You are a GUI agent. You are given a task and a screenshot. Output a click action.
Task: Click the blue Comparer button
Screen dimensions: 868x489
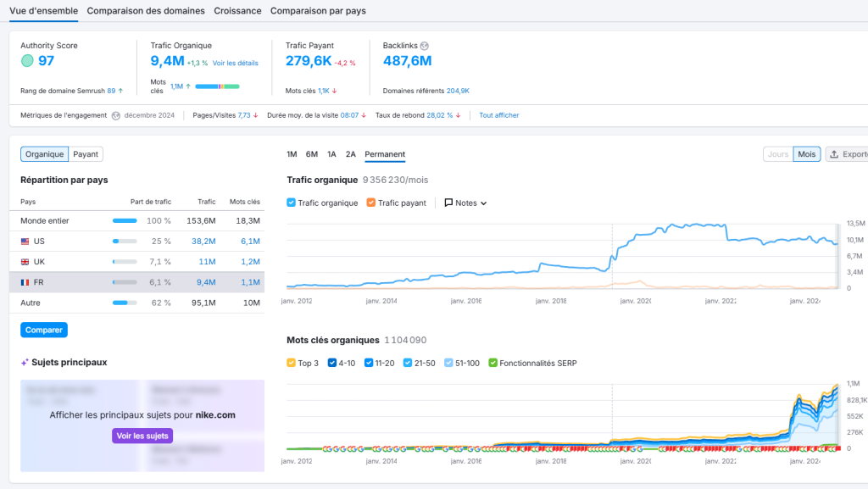43,330
